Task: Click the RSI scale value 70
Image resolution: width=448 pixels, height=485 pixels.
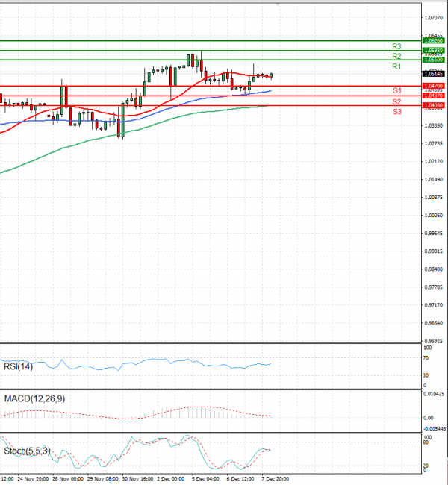Action: pos(426,358)
